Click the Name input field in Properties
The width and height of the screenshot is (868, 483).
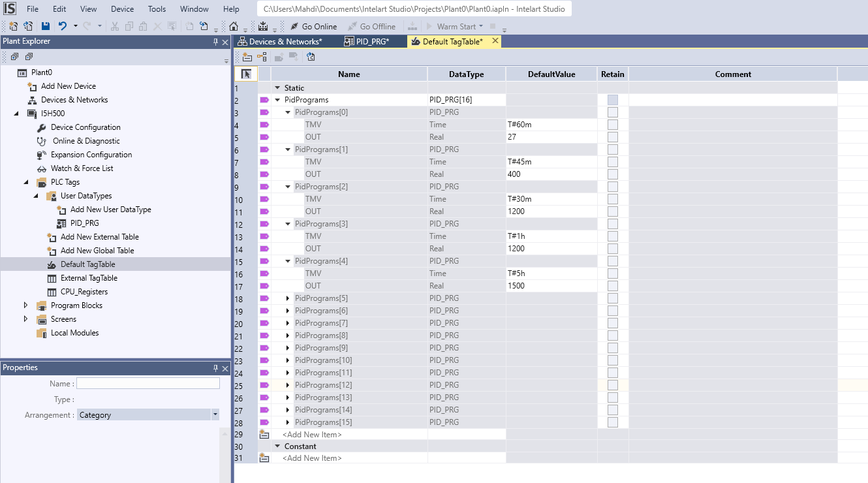click(x=148, y=384)
